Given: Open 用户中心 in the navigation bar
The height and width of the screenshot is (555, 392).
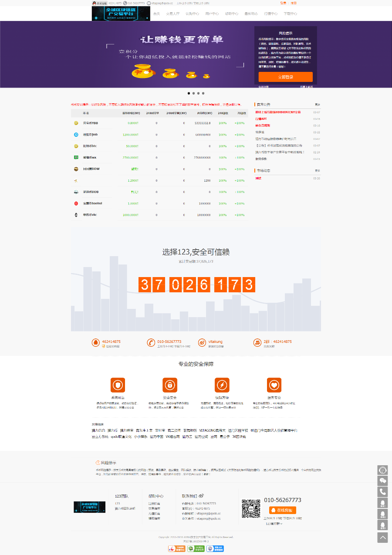Looking at the screenshot, I should (212, 14).
